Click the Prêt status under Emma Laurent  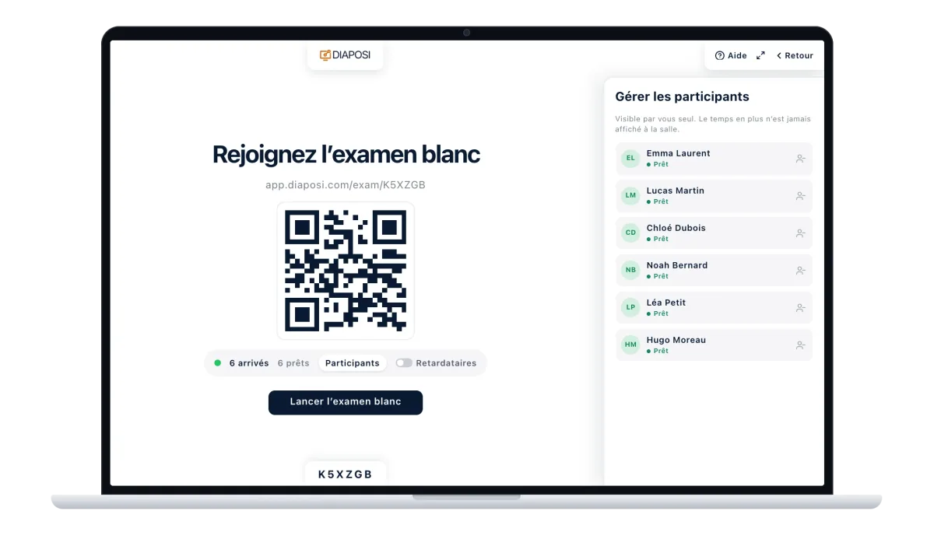tap(658, 164)
